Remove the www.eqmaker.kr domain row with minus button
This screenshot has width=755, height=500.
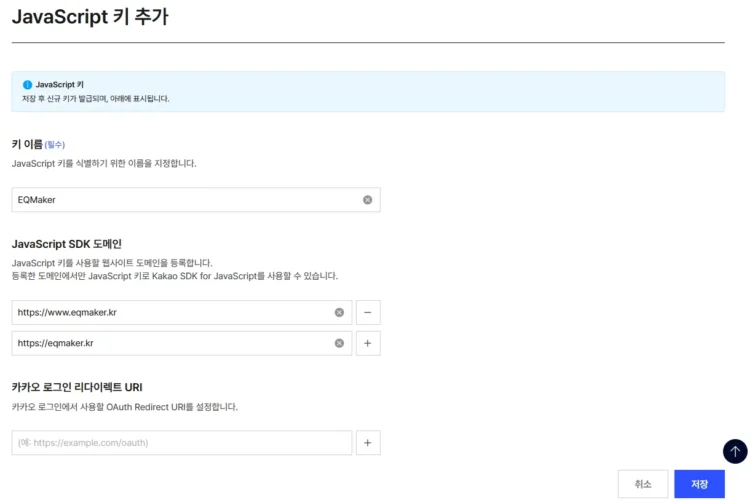click(x=368, y=313)
